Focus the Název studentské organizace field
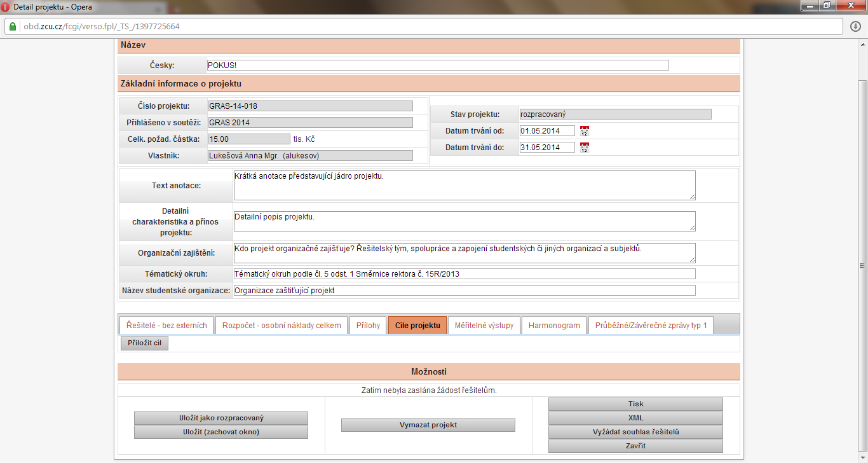Screen dimensions: 868x463 click(x=465, y=291)
